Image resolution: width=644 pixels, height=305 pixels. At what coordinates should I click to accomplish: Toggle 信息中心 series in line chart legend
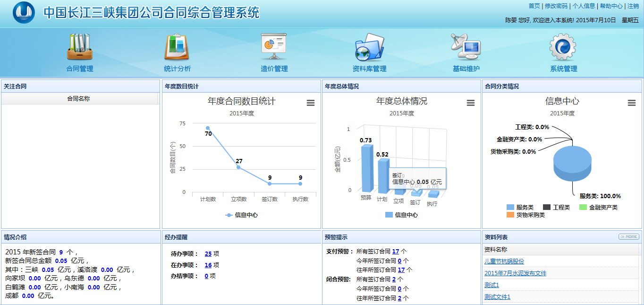(x=241, y=215)
